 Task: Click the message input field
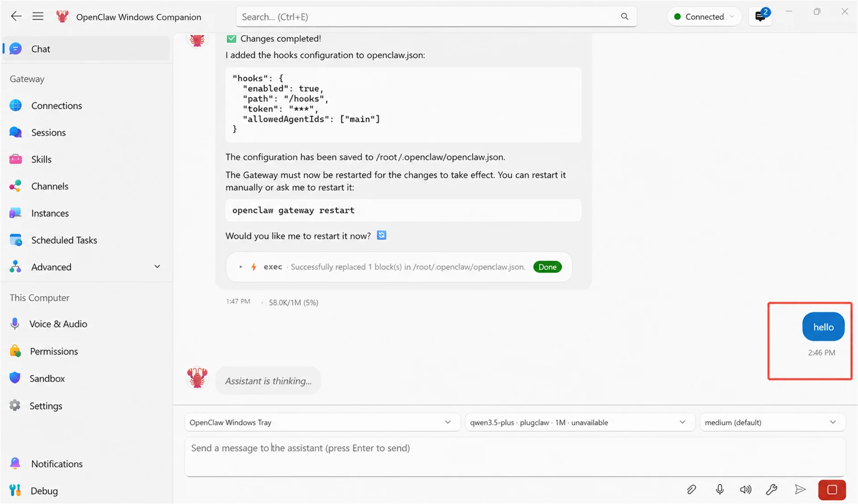pos(515,456)
